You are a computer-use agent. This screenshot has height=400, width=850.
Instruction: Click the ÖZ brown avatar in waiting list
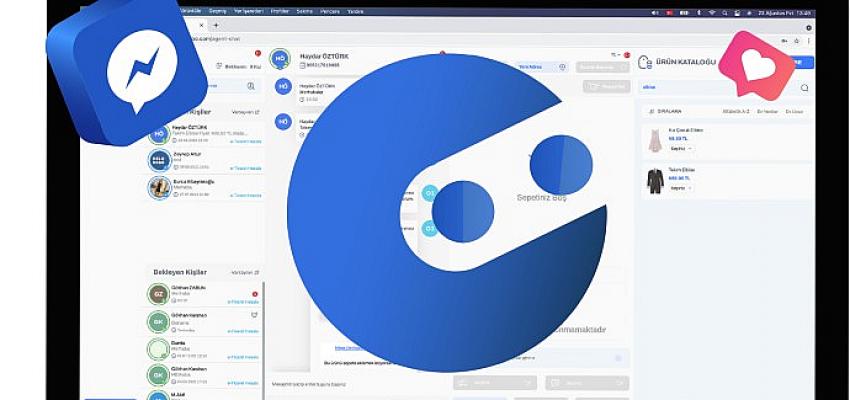point(159,294)
